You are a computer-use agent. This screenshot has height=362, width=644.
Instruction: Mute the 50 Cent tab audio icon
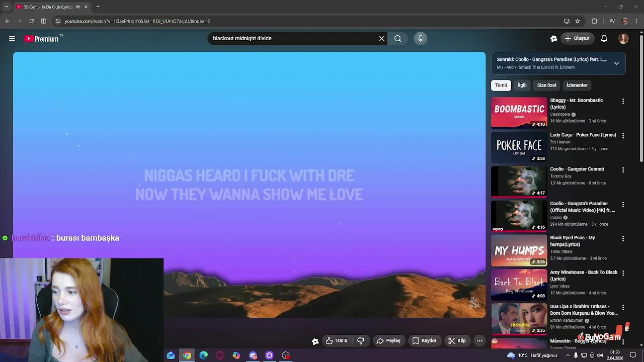coord(77,7)
